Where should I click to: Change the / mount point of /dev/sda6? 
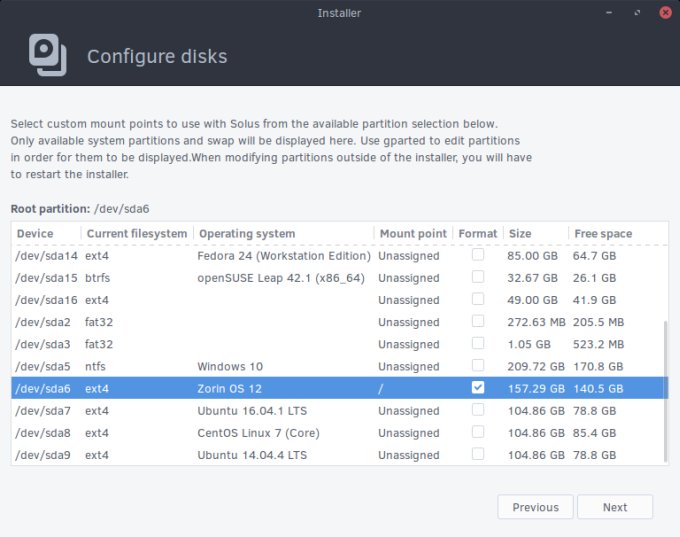(380, 389)
